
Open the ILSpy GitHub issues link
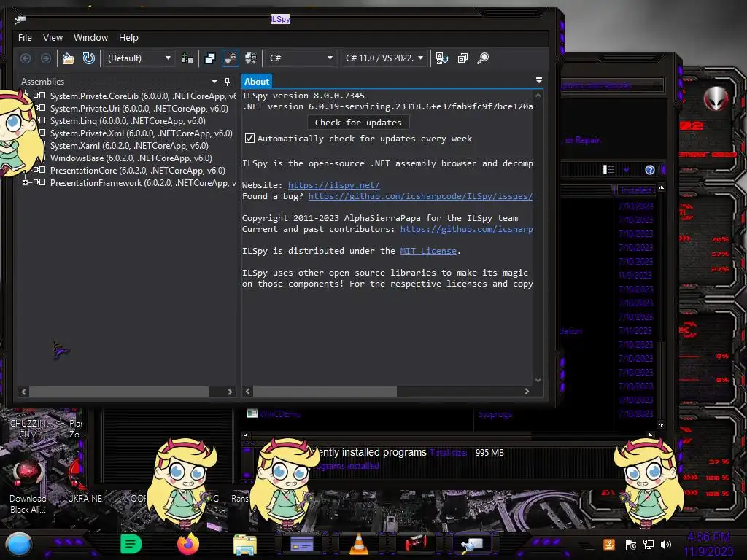coord(421,196)
